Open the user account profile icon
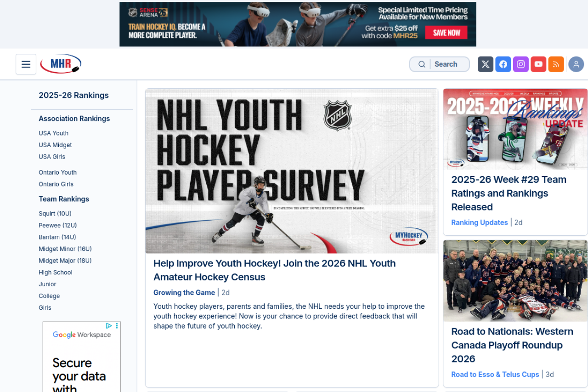 pos(576,64)
